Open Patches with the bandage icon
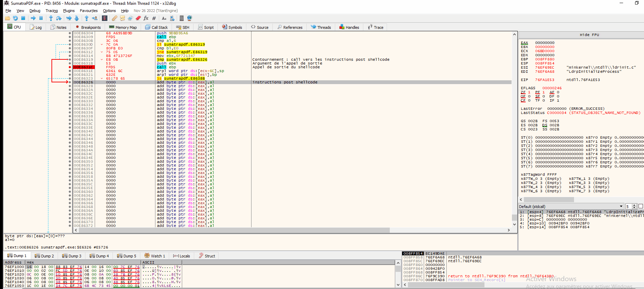This screenshot has width=644, height=289. [x=115, y=18]
